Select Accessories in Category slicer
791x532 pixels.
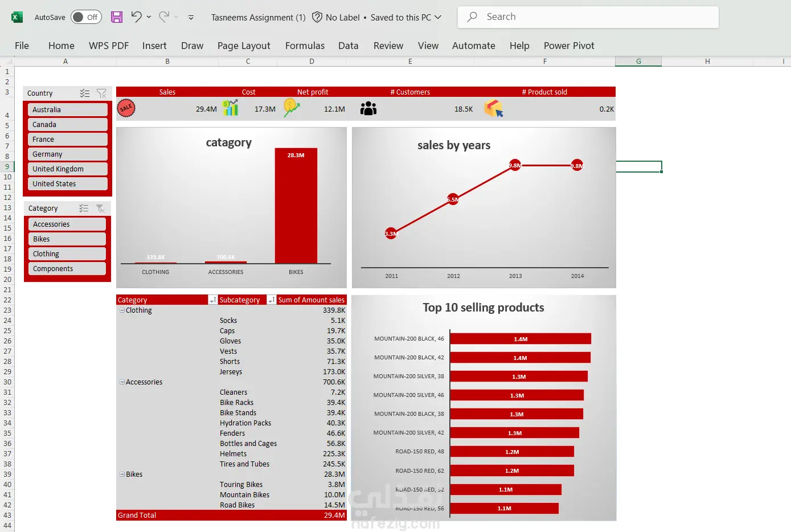click(67, 224)
